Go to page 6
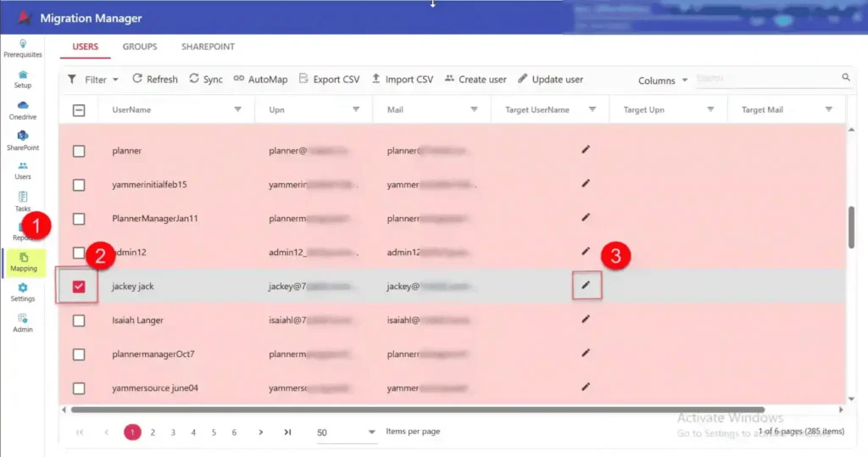 click(x=234, y=432)
